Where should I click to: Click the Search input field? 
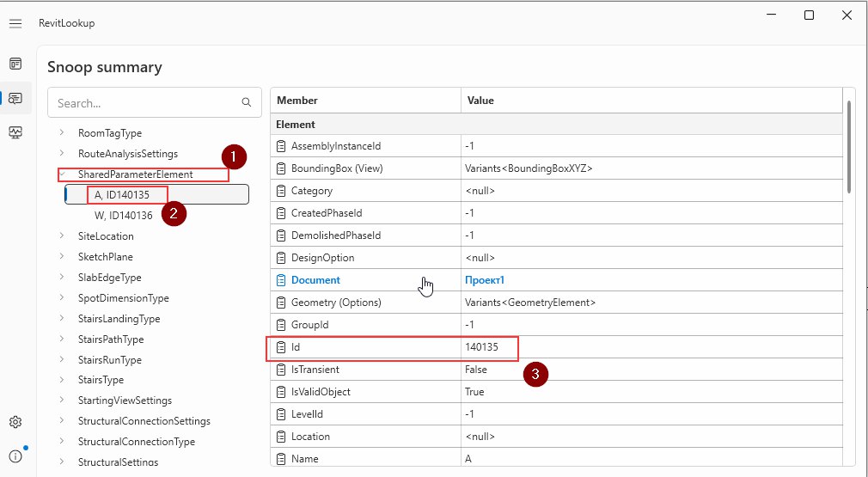point(155,102)
